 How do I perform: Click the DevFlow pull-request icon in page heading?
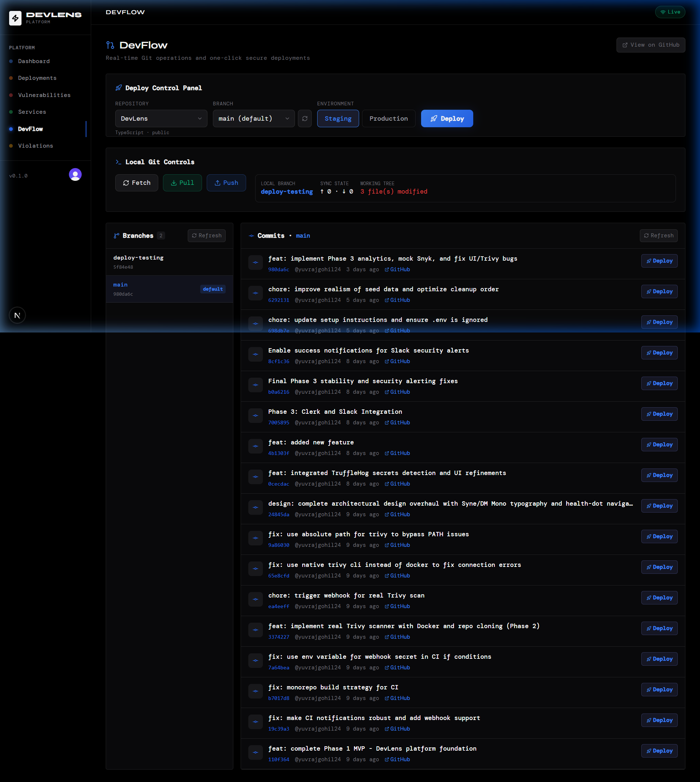[x=110, y=46]
